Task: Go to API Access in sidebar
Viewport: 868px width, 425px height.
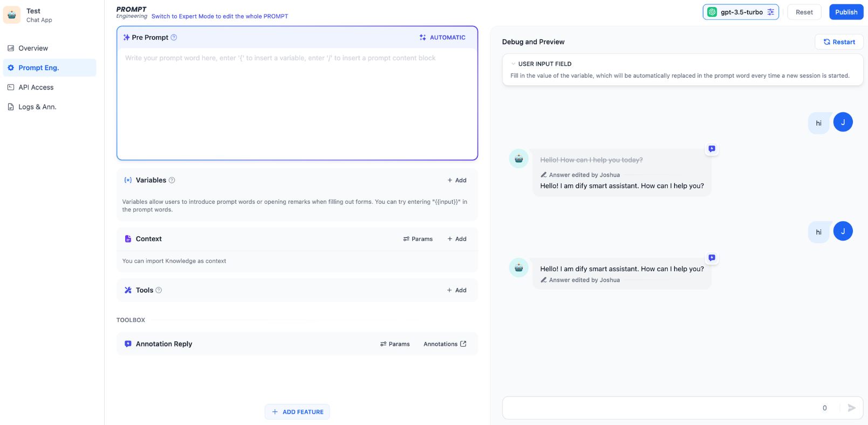Action: pos(36,87)
